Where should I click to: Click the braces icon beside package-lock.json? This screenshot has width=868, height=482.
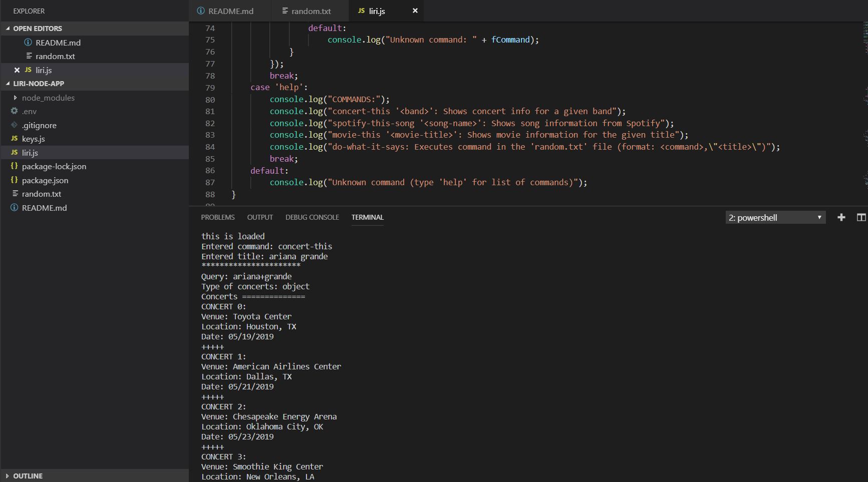pyautogui.click(x=15, y=166)
